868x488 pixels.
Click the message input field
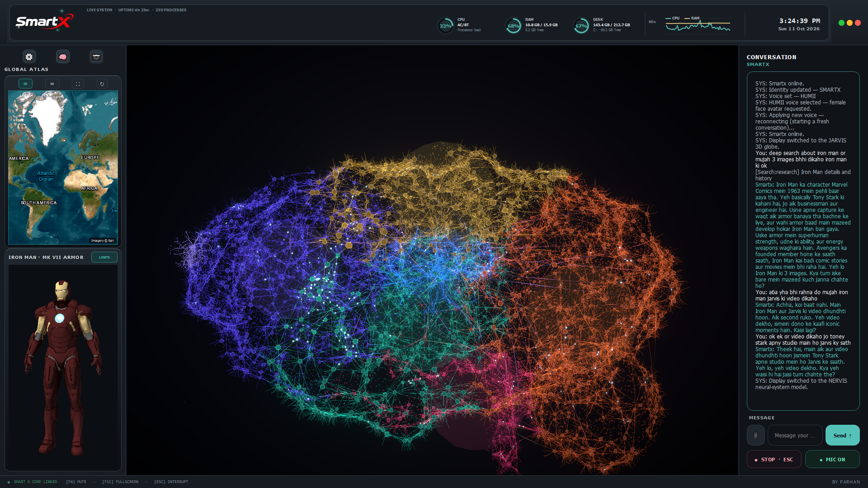tap(795, 436)
